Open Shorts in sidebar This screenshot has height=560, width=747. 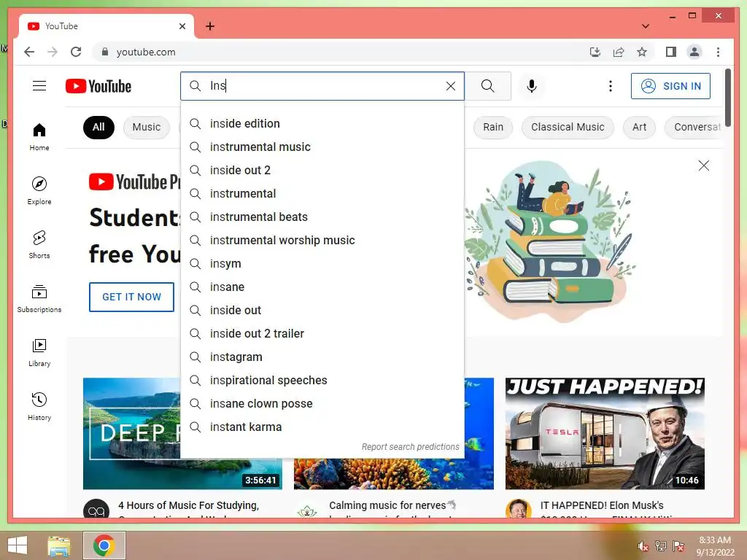click(x=39, y=245)
